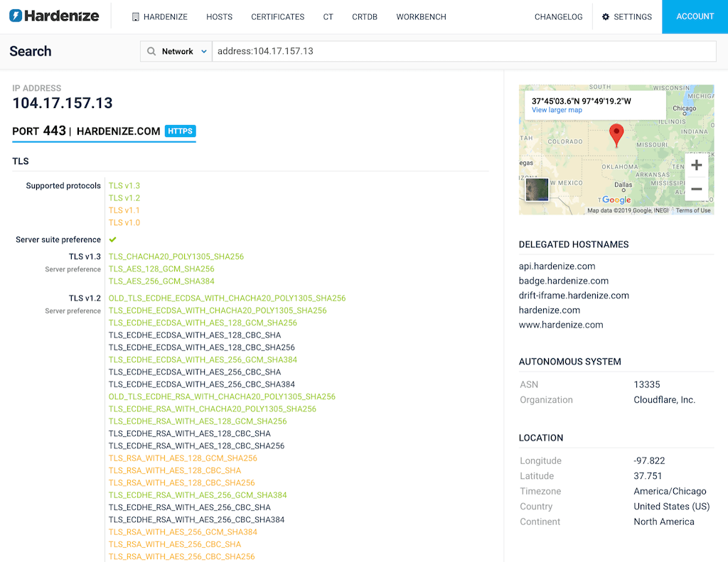Click the View larger map link
Viewport: 728px width, 562px height.
(x=557, y=110)
